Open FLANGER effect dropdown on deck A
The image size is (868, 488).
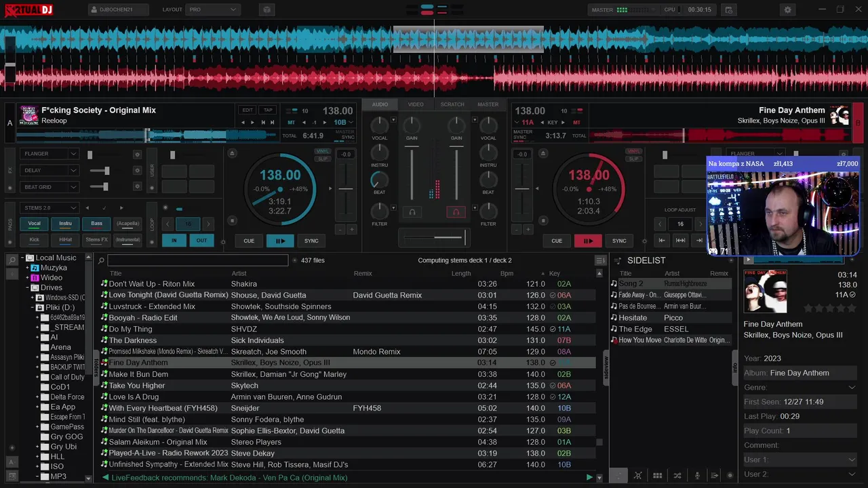tap(74, 154)
